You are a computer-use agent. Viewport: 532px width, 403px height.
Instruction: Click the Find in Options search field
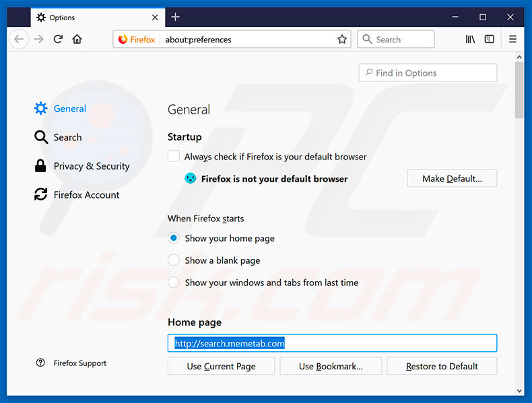tap(428, 73)
